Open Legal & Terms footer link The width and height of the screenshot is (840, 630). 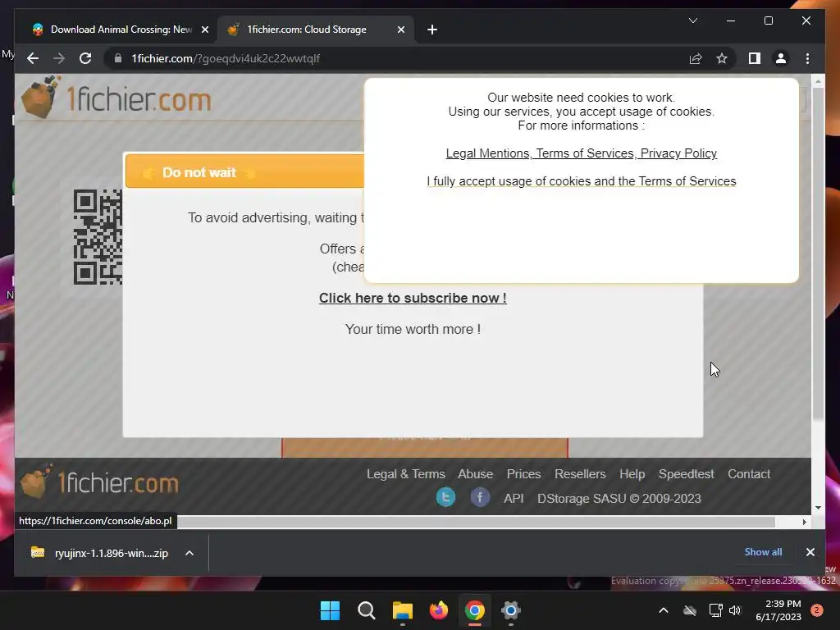(x=405, y=474)
